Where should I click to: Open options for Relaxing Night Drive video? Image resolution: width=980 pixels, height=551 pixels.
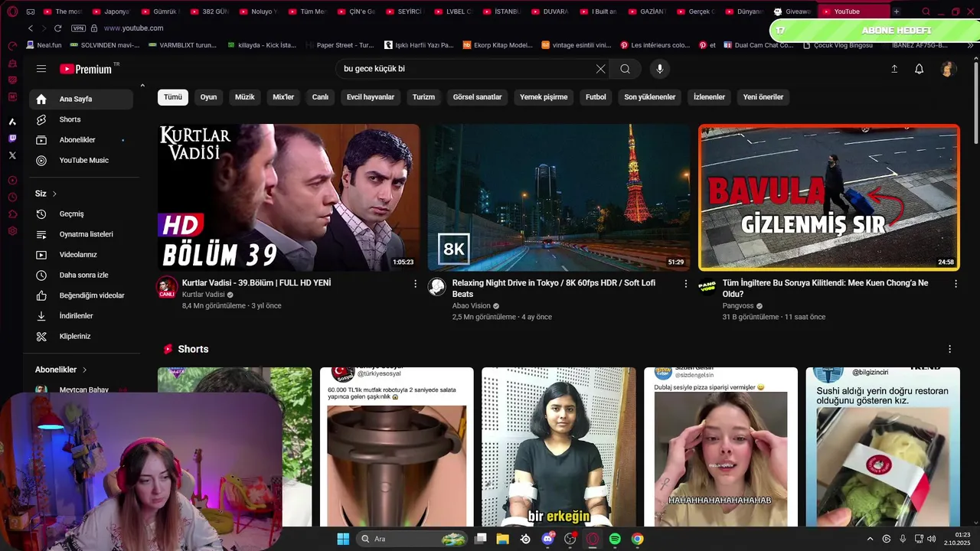[686, 283]
